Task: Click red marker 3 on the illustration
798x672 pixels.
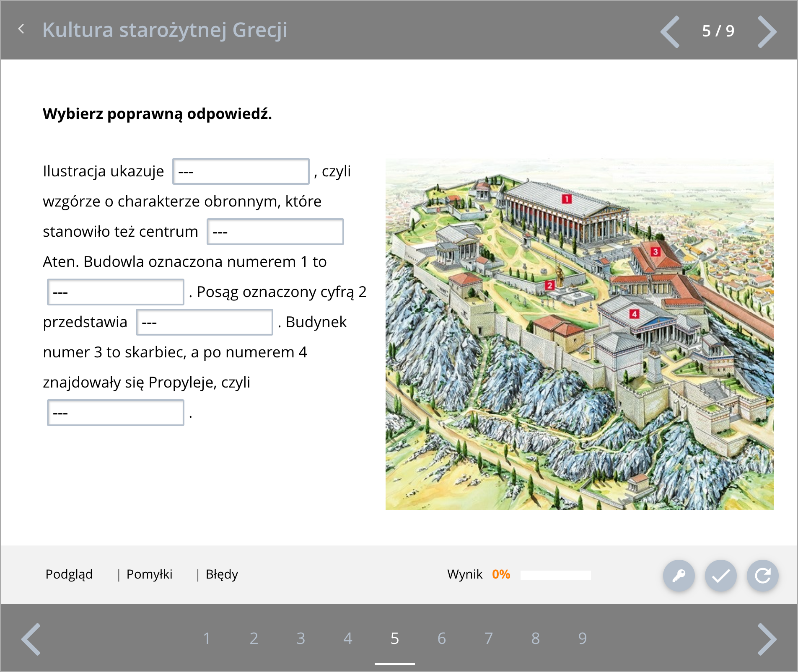Action: click(655, 252)
